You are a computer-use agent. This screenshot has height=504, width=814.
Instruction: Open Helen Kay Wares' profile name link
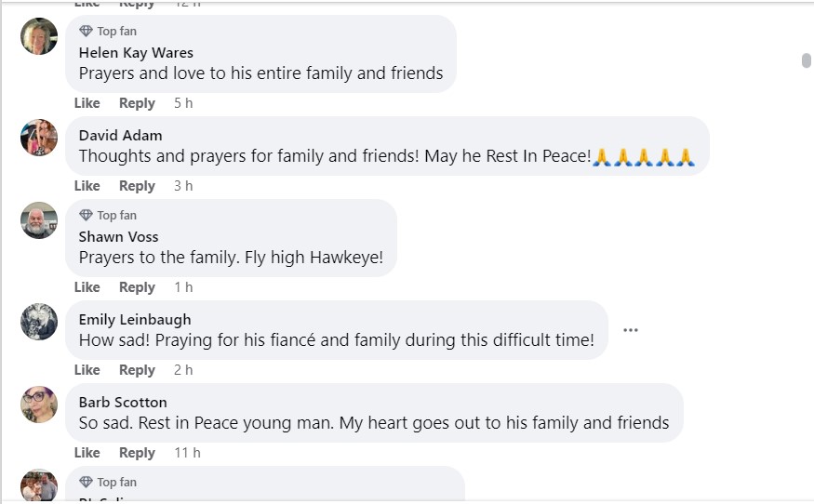(136, 53)
